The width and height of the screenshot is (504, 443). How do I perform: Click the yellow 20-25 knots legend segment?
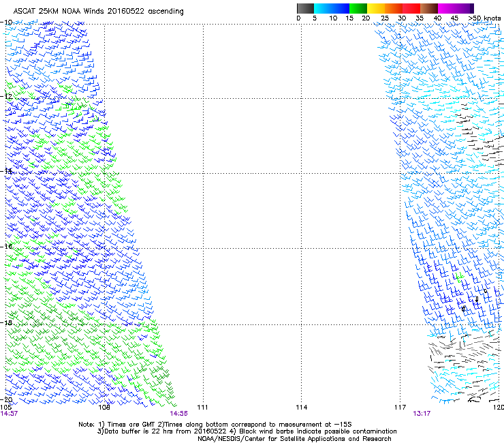point(376,8)
